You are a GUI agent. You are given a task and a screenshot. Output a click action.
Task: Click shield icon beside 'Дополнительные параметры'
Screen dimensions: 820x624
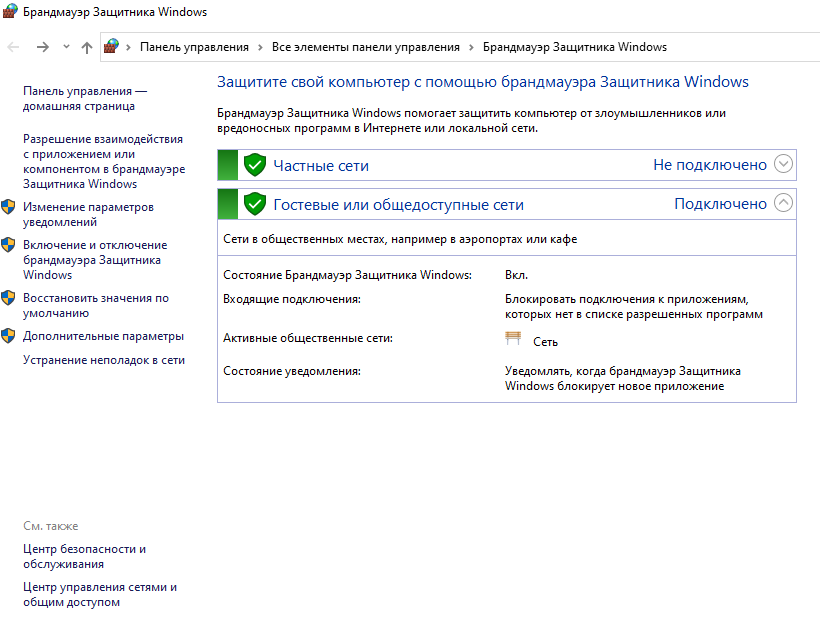coord(8,335)
